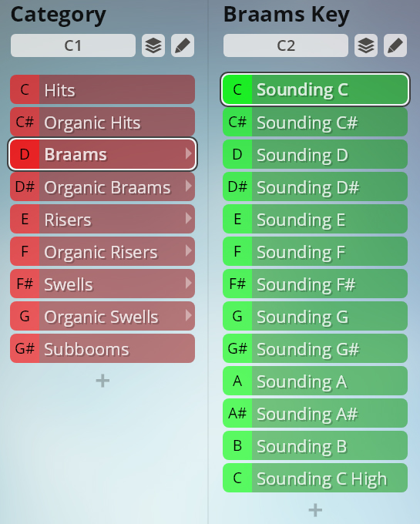420x524 pixels.
Task: Choose the Sounding F# key
Action: point(315,284)
